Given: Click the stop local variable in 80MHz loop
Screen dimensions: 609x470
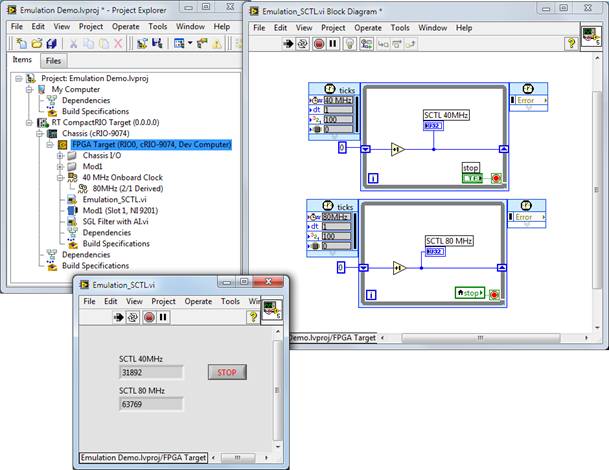Looking at the screenshot, I should pyautogui.click(x=470, y=292).
